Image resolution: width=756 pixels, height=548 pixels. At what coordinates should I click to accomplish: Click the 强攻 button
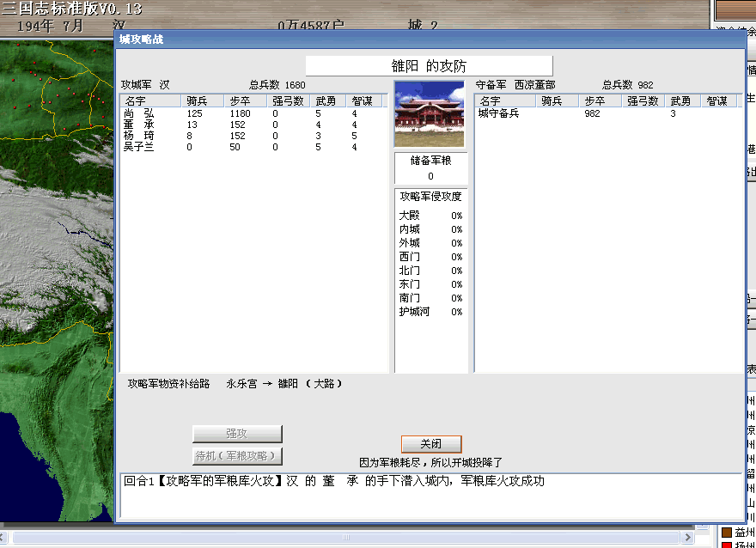237,434
